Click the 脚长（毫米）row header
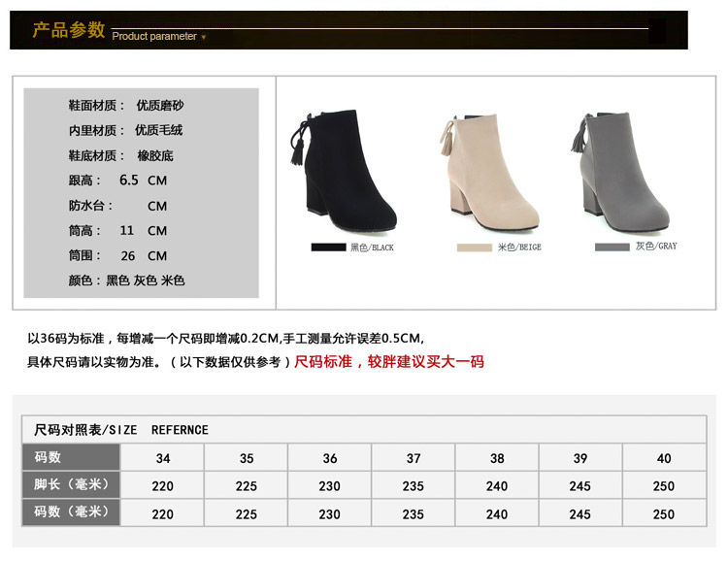728x561 pixels. pyautogui.click(x=71, y=484)
